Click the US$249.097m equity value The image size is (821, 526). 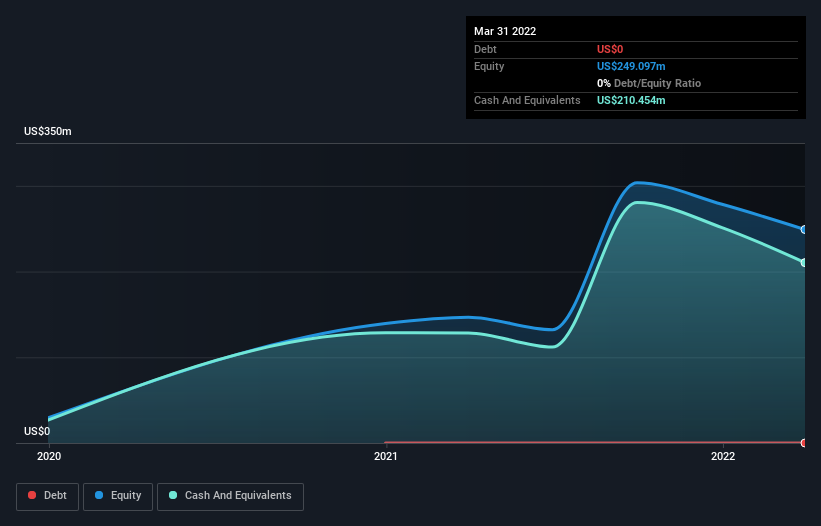tap(631, 66)
